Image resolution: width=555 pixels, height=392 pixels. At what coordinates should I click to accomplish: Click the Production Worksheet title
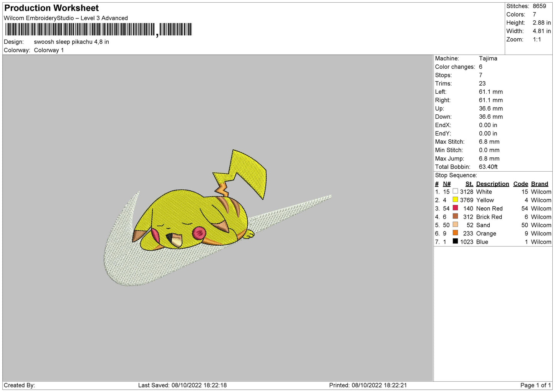[51, 8]
